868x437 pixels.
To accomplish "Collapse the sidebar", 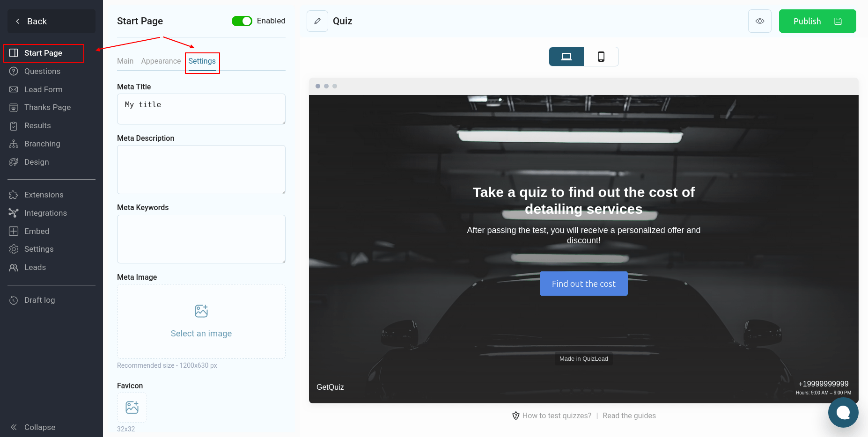I will point(40,427).
